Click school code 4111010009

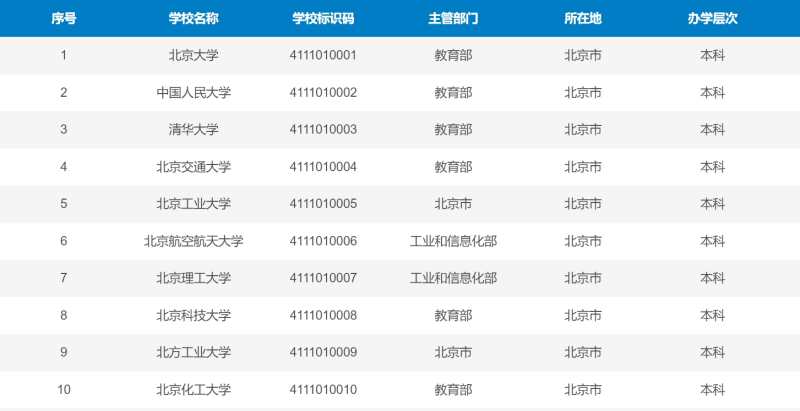(323, 352)
